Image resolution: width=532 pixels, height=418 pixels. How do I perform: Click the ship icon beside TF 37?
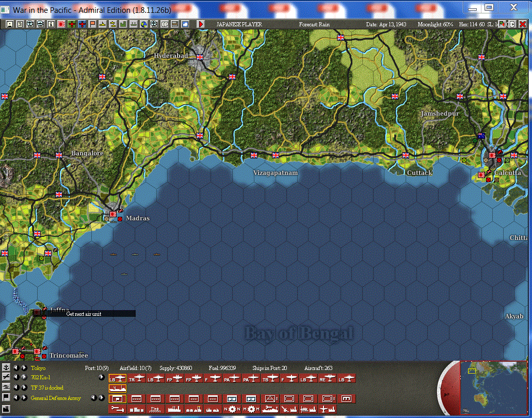[x=6, y=387]
